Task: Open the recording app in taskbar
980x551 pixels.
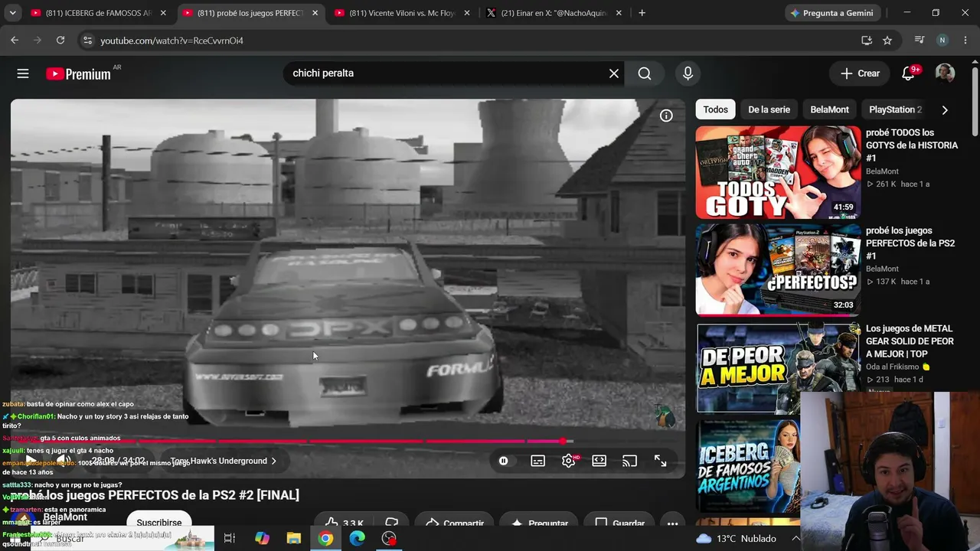Action: [x=390, y=539]
